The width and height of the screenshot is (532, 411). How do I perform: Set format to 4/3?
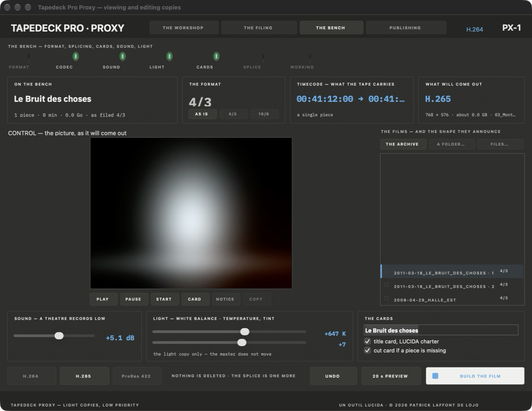point(233,114)
